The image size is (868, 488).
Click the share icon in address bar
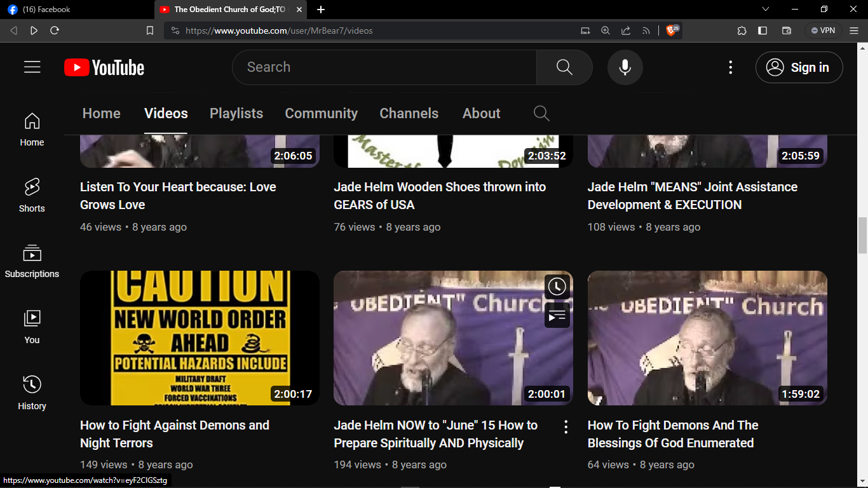626,30
